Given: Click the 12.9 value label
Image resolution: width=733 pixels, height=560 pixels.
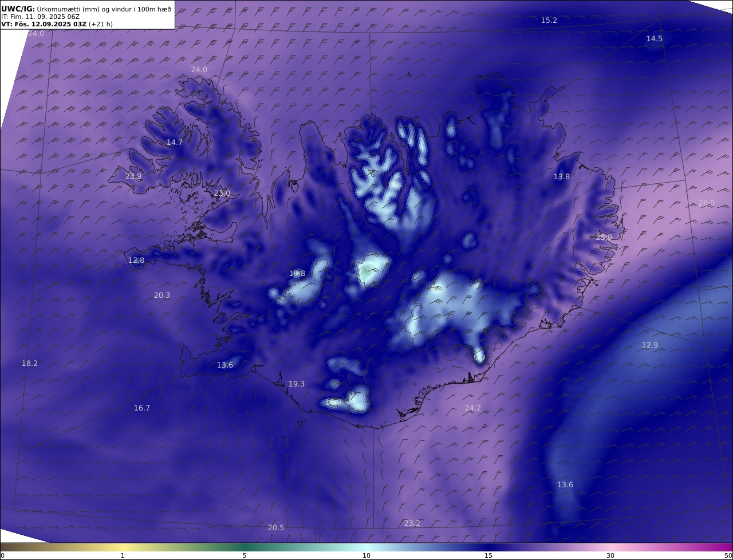Looking at the screenshot, I should tap(650, 345).
